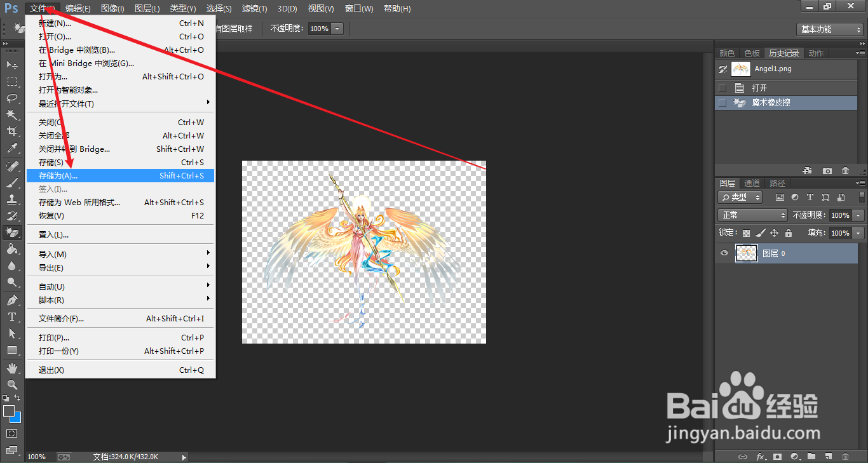The width and height of the screenshot is (868, 463).
Task: Toggle lock transparent pixels
Action: click(x=746, y=233)
